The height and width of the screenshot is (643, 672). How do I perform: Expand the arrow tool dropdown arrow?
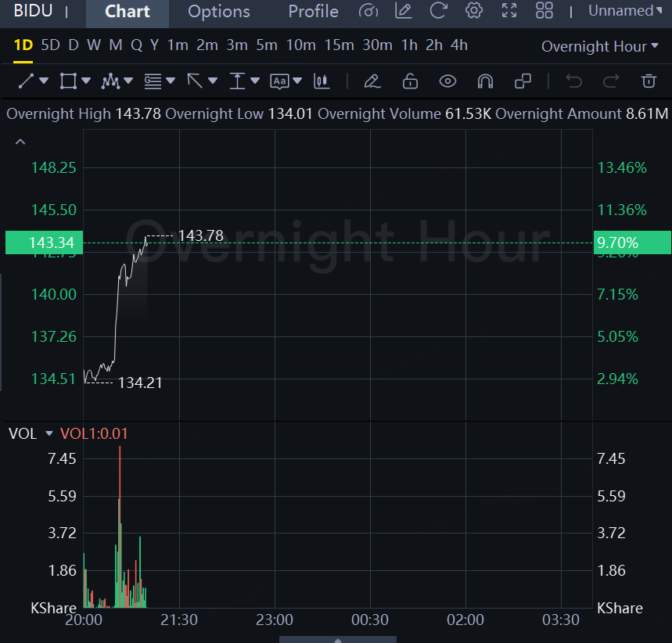213,81
